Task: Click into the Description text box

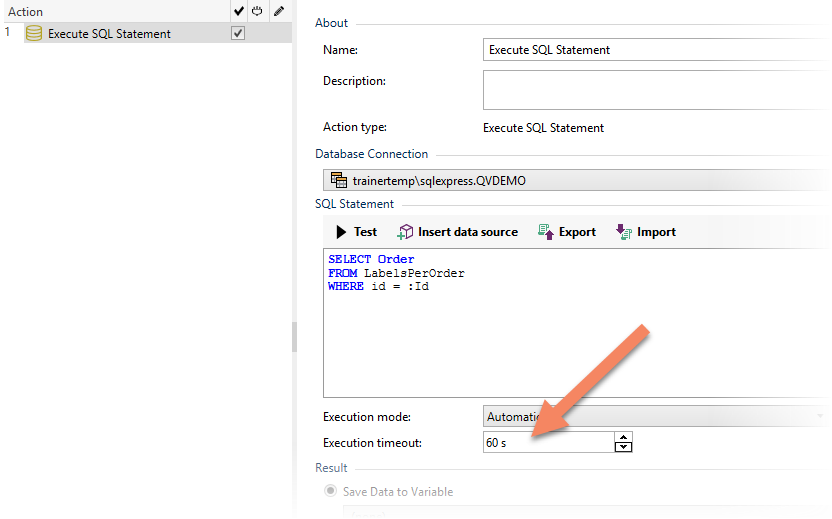Action: click(650, 89)
